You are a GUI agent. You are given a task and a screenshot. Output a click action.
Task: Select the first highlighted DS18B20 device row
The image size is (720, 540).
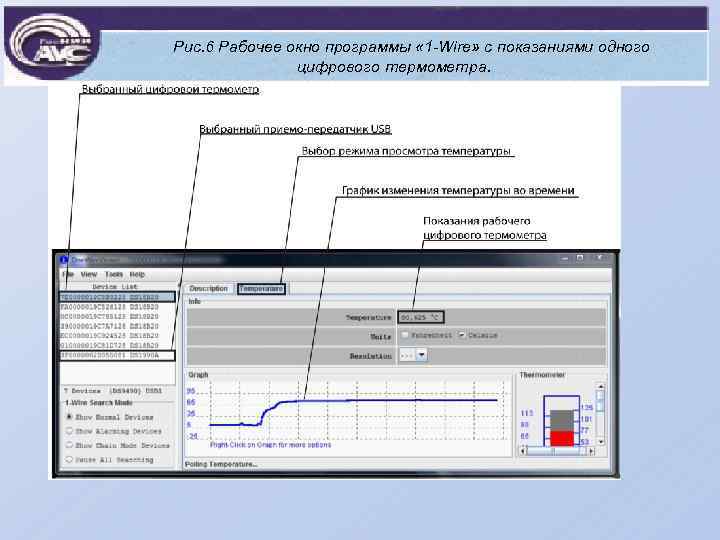[118, 297]
